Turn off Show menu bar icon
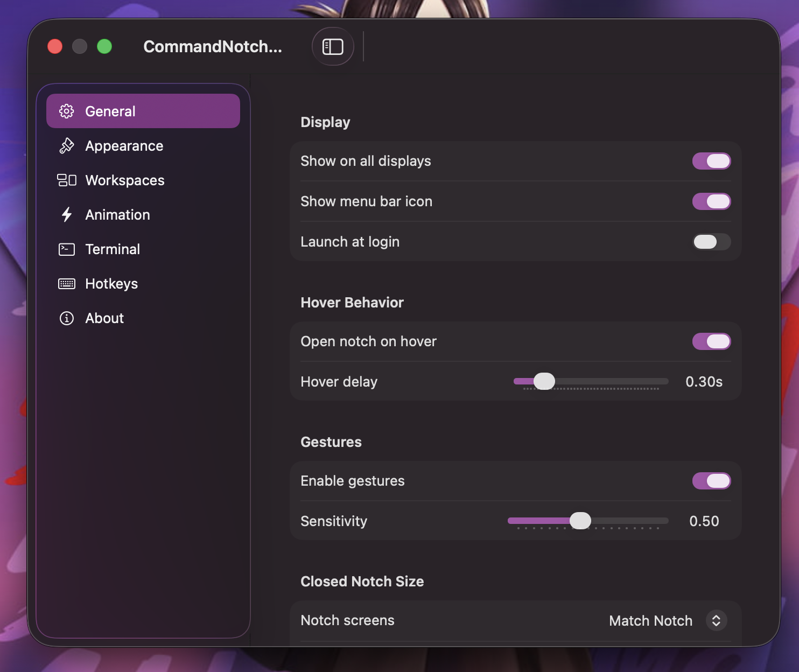 711,201
